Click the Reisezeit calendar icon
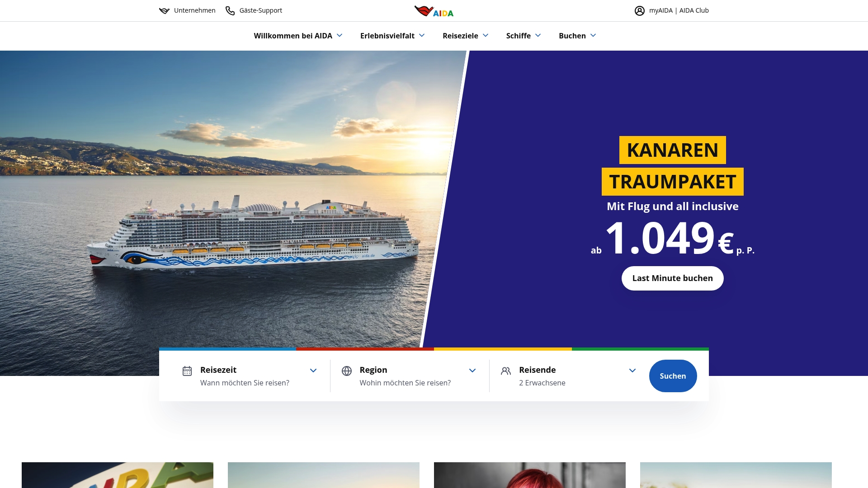The width and height of the screenshot is (868, 488). [x=187, y=371]
